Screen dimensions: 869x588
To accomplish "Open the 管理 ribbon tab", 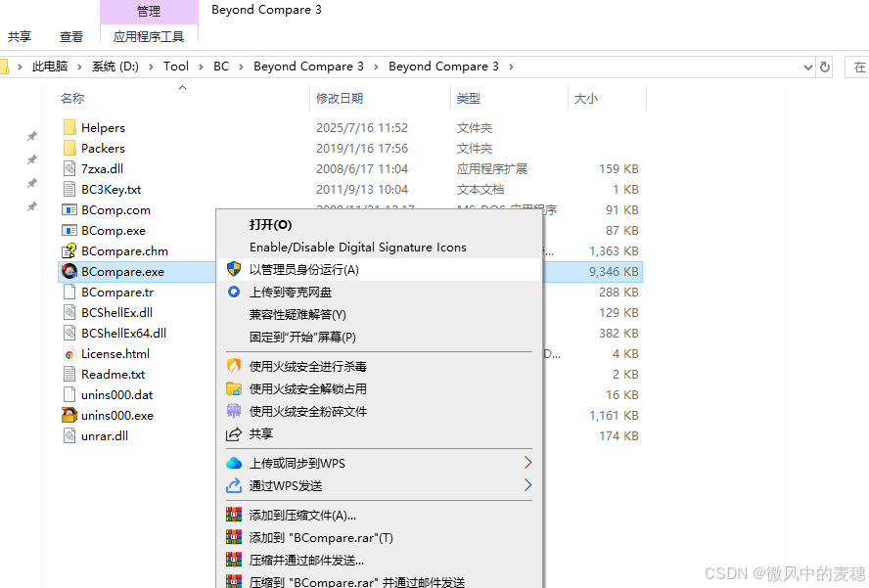I will 149,11.
